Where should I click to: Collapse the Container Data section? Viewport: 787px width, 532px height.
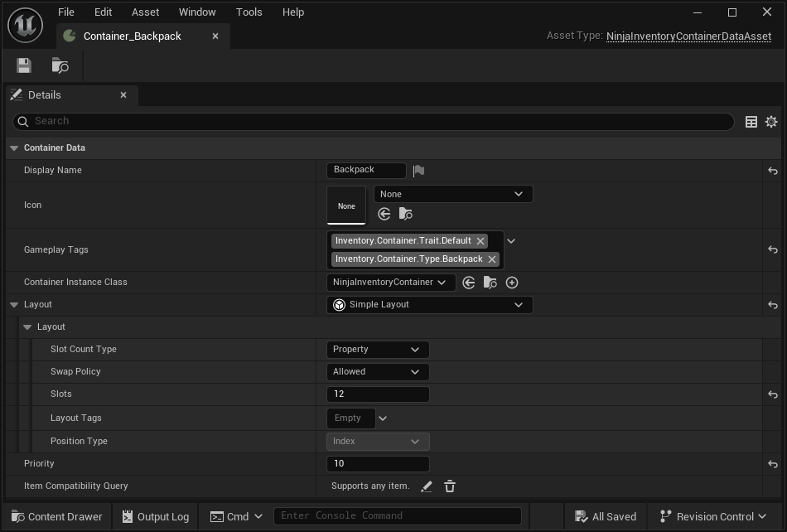[x=14, y=148]
